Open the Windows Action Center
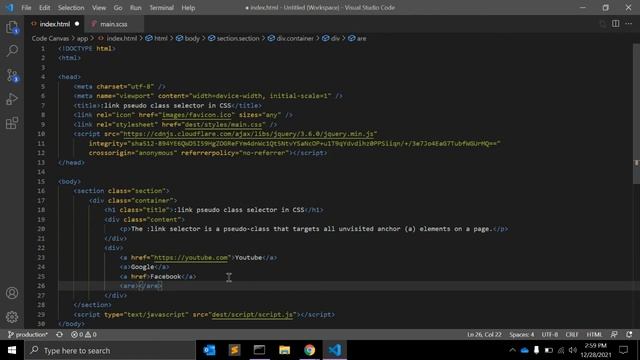This screenshot has height=360, width=640. tap(624, 350)
